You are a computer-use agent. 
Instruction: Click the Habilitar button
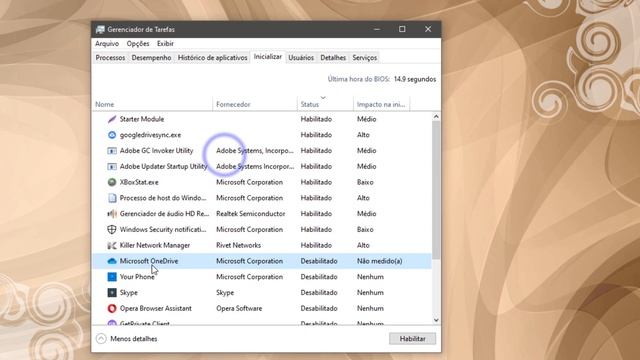click(x=412, y=338)
